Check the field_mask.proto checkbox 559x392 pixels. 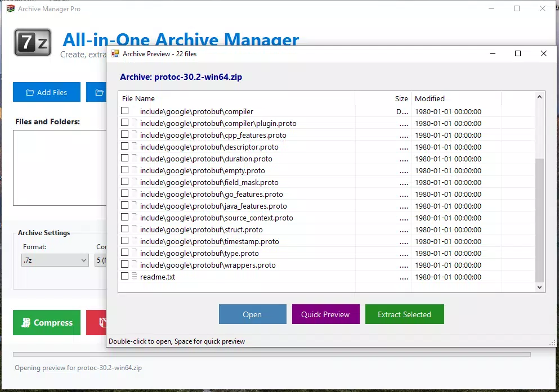125,182
